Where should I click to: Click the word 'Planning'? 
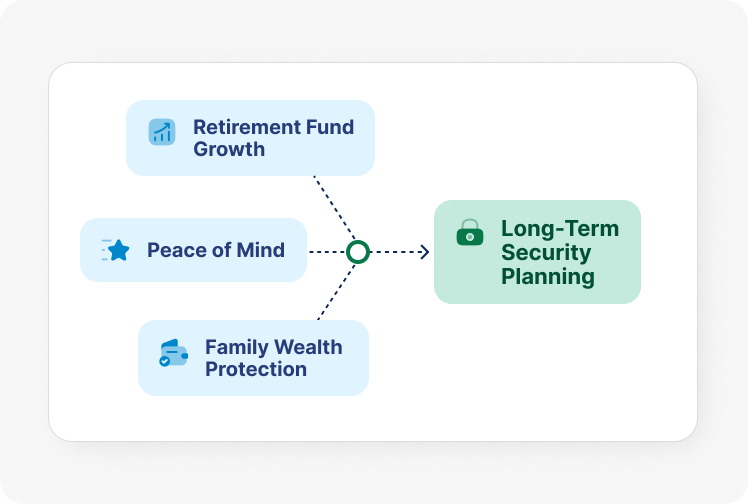[x=548, y=277]
